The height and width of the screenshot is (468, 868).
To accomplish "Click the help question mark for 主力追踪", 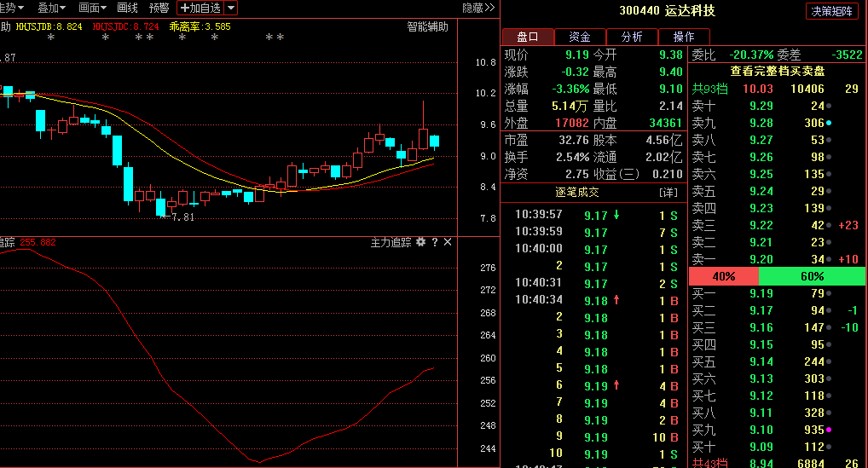I will coord(434,243).
